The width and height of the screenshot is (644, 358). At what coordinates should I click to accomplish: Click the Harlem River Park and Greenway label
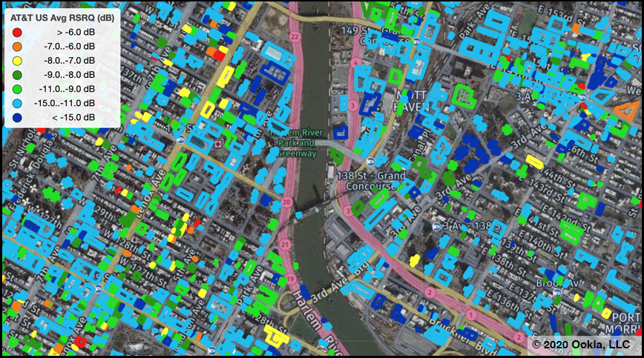click(x=297, y=143)
